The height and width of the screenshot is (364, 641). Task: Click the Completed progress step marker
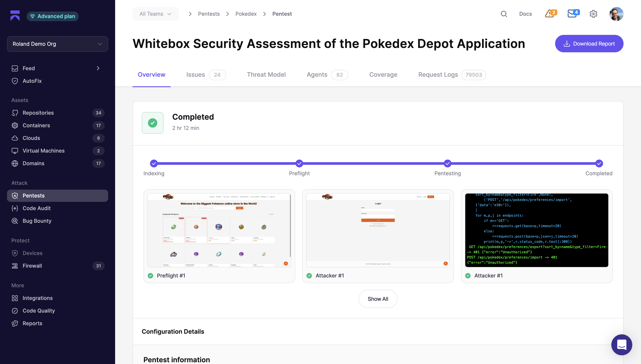point(599,163)
